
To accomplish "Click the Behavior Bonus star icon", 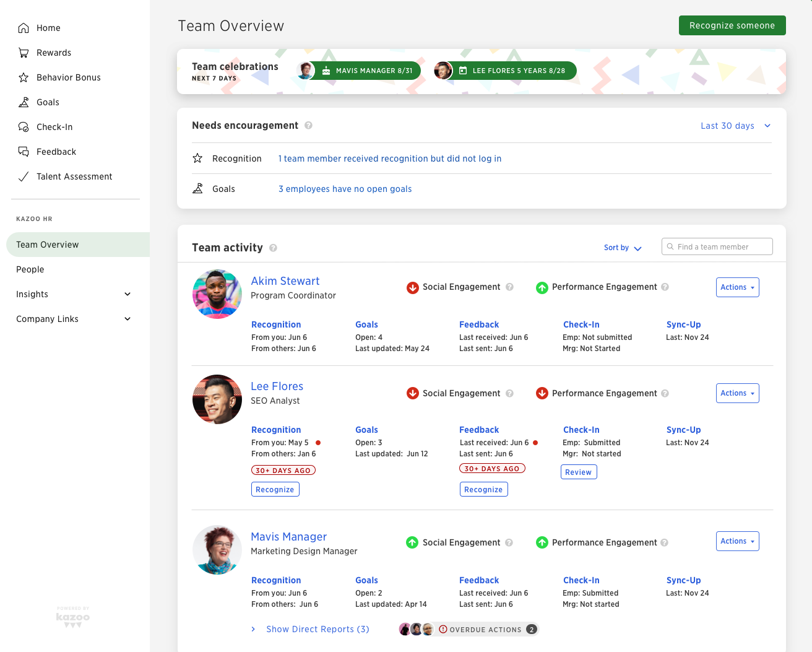I will pyautogui.click(x=24, y=77).
